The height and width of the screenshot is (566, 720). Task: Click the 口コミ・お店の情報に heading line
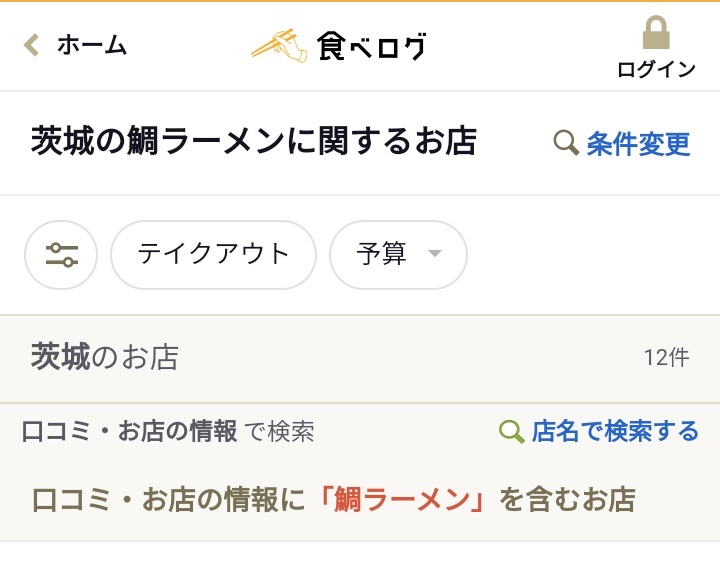(x=334, y=499)
